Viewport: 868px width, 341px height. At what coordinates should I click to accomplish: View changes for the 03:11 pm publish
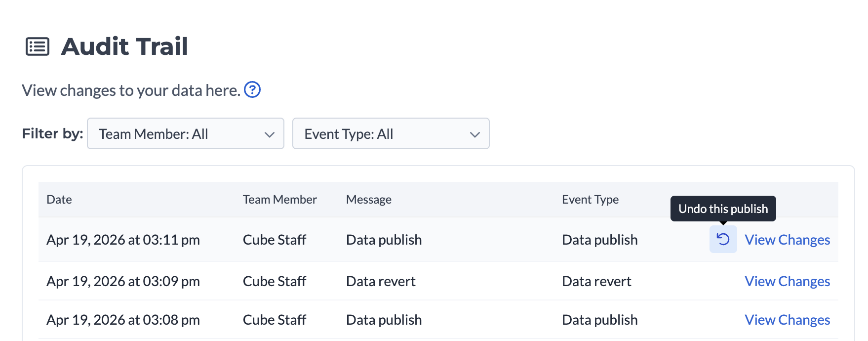[x=787, y=240]
